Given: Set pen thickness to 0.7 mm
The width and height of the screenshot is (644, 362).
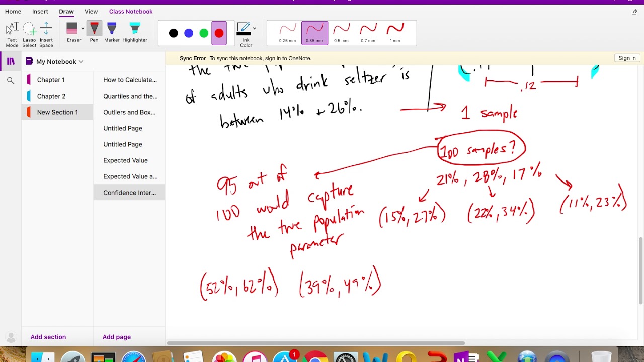Looking at the screenshot, I should pos(368,33).
